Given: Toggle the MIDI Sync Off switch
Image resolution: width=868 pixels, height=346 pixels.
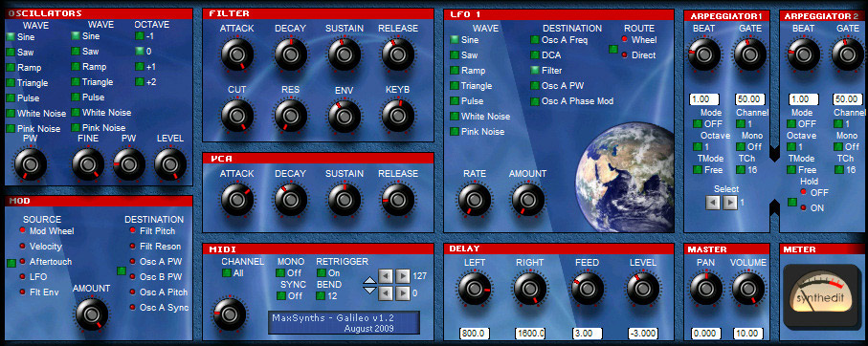Looking at the screenshot, I should [280, 295].
